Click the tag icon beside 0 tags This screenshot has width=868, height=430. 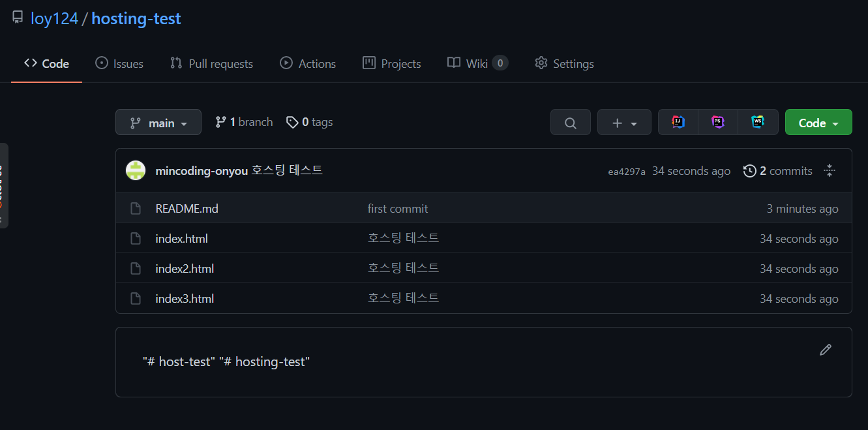click(x=292, y=122)
